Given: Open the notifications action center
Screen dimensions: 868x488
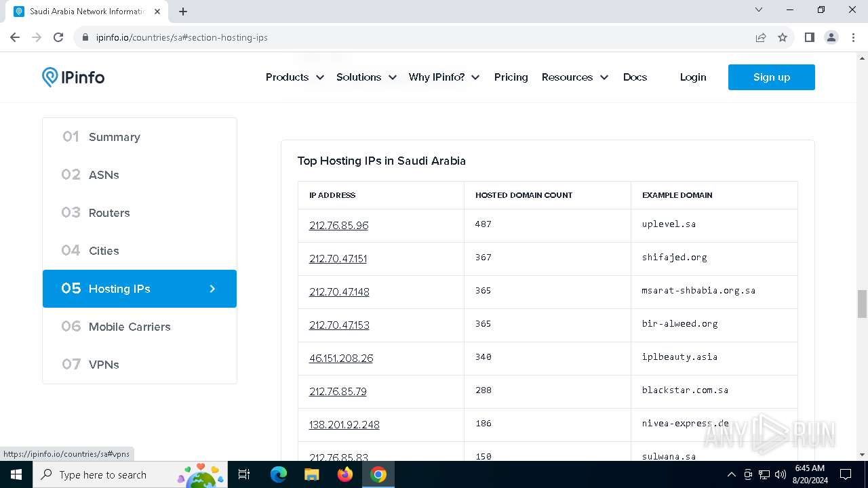Looking at the screenshot, I should (846, 474).
